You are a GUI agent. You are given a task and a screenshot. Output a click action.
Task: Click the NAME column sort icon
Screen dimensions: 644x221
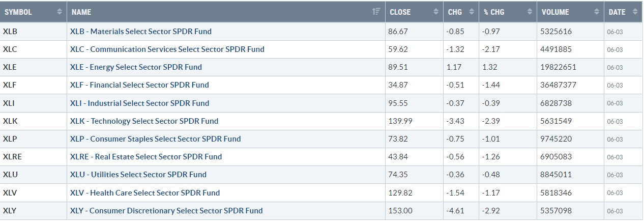(x=375, y=12)
